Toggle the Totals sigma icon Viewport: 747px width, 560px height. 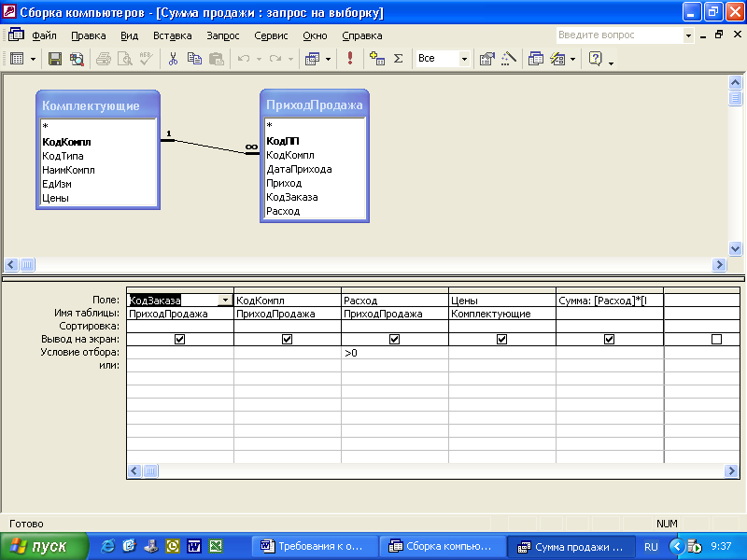(398, 58)
